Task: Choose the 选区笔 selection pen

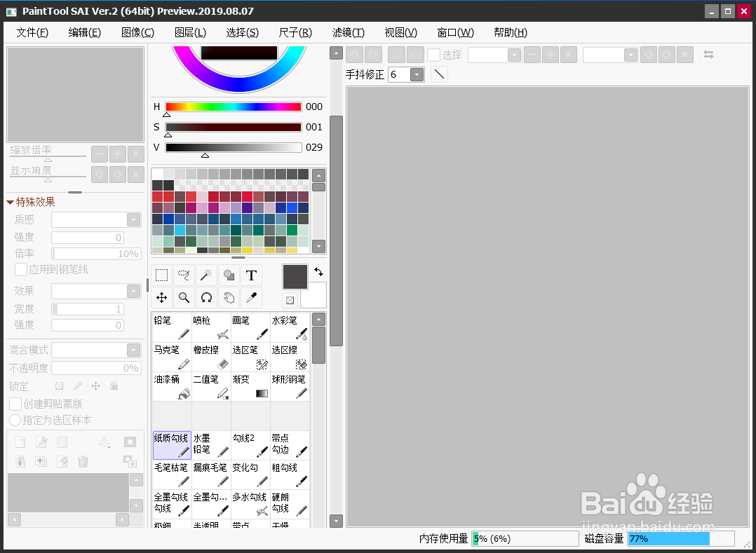Action: tap(250, 357)
